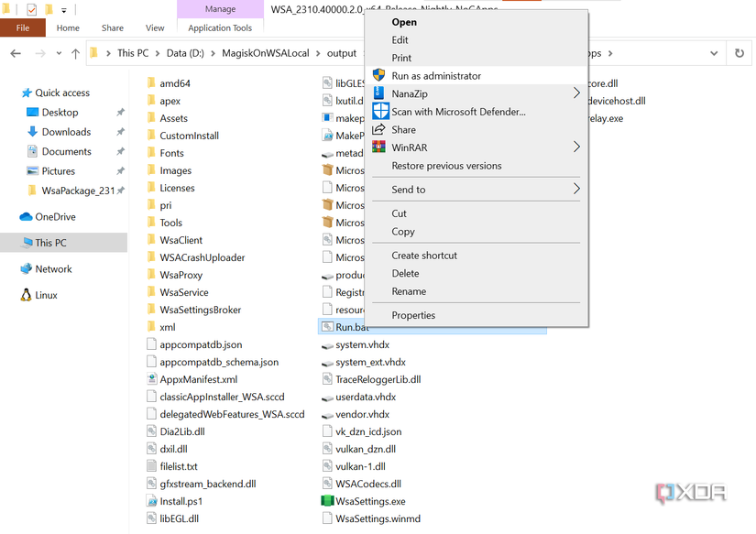Screen dimensions: 756x534
Task: Select the TraceReloggerLib.dll file
Action: tap(378, 379)
